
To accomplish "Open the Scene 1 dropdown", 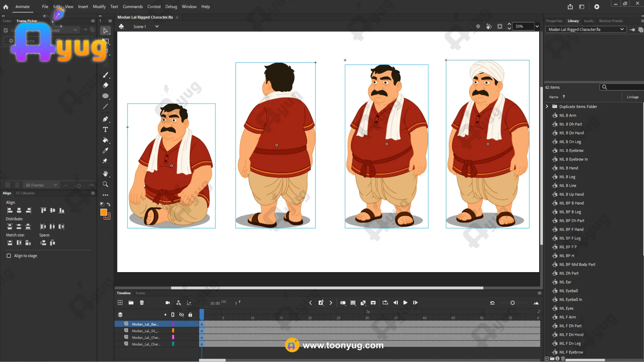I will point(157,26).
